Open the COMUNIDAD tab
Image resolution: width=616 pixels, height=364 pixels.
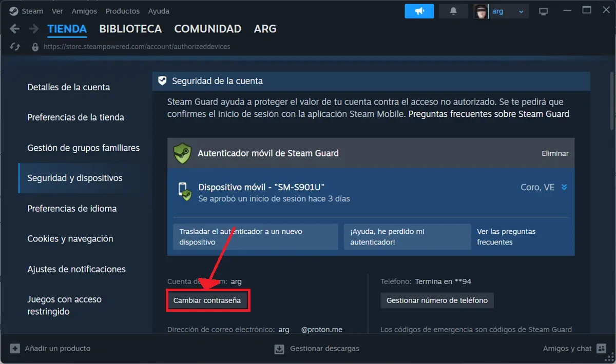point(207,29)
